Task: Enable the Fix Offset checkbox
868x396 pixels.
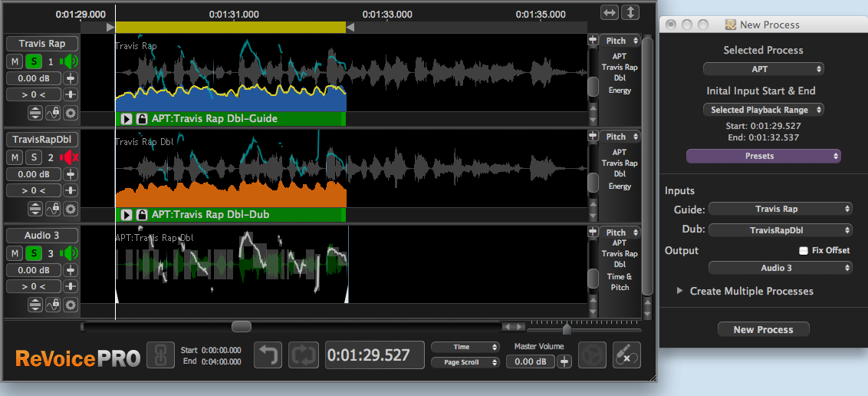Action: (804, 250)
